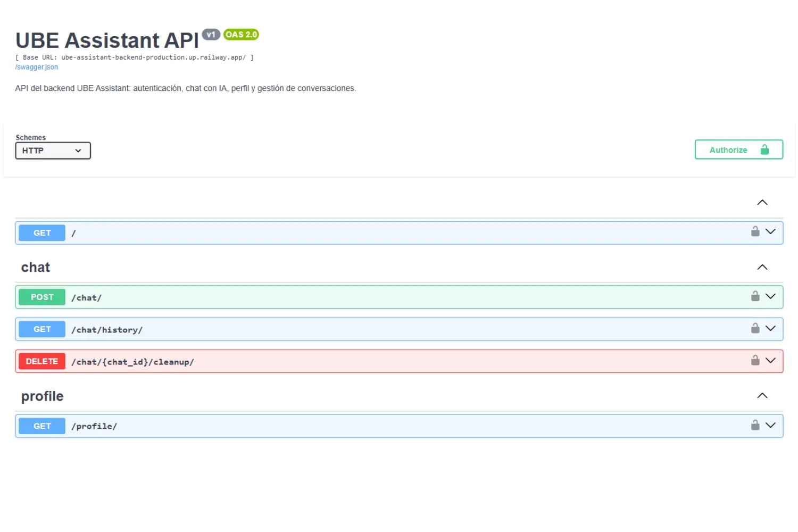Click the chat section header
798x532 pixels.
[35, 267]
